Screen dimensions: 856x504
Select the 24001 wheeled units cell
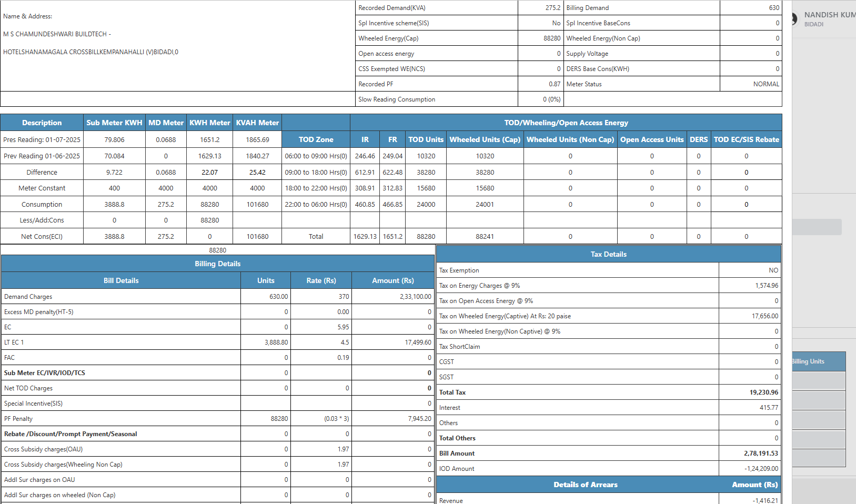click(x=485, y=205)
